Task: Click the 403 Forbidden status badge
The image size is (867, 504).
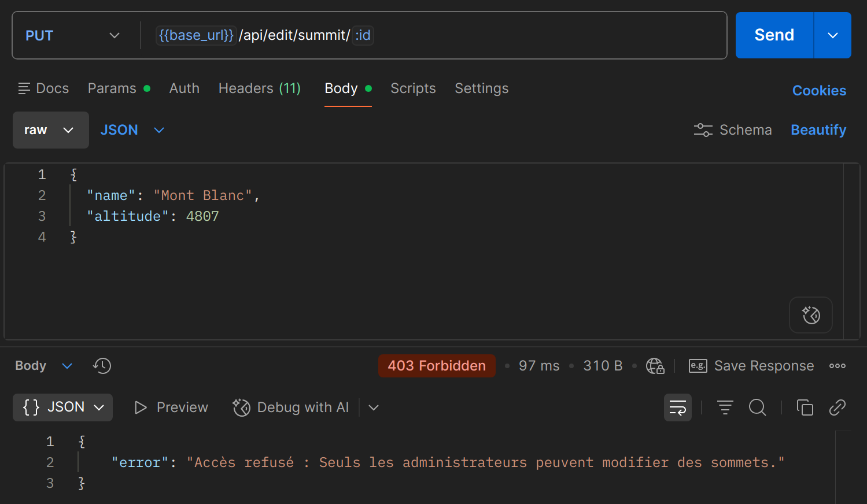Action: (x=437, y=366)
